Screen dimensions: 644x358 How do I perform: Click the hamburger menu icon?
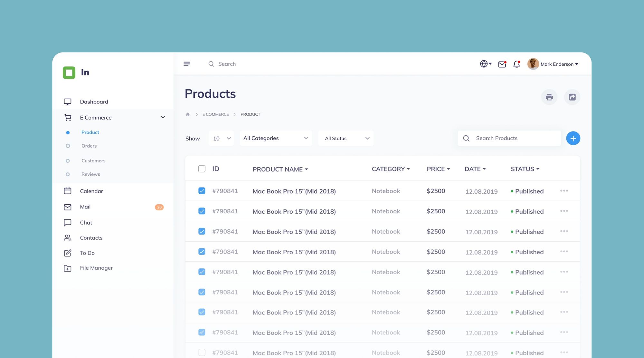[x=187, y=64]
